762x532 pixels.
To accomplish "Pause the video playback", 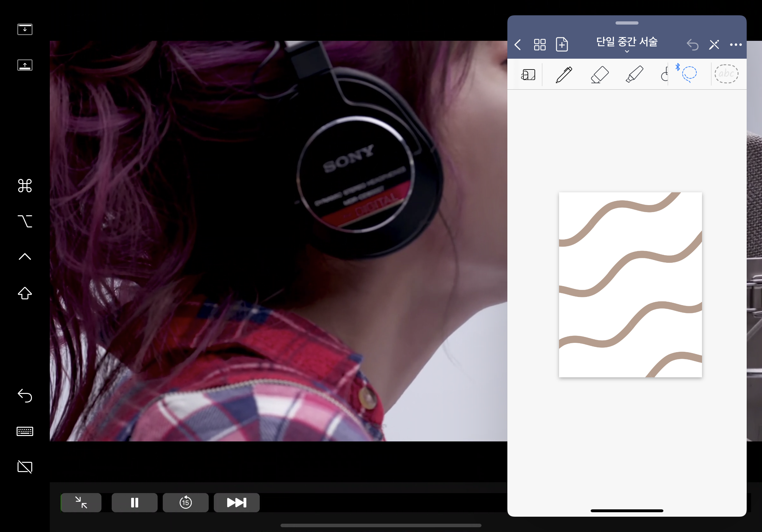I will pos(134,502).
